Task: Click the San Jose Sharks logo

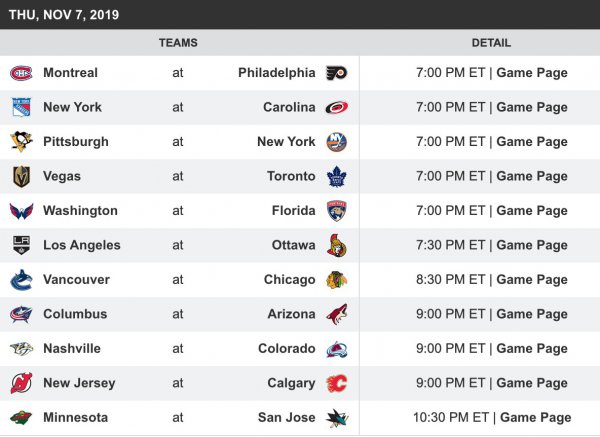Action: [x=336, y=418]
